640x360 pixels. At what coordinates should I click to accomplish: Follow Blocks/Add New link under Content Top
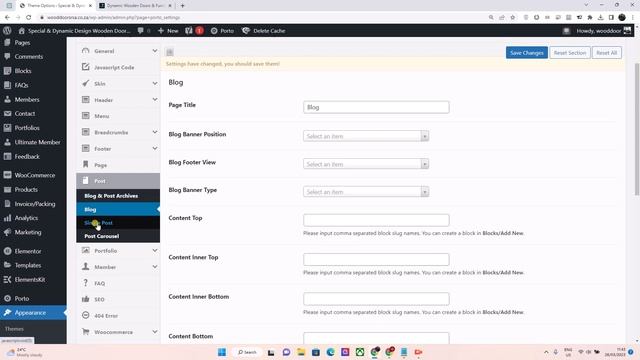pyautogui.click(x=503, y=233)
